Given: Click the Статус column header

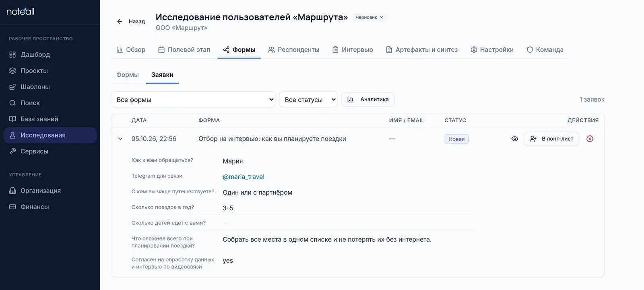Looking at the screenshot, I should [x=455, y=120].
